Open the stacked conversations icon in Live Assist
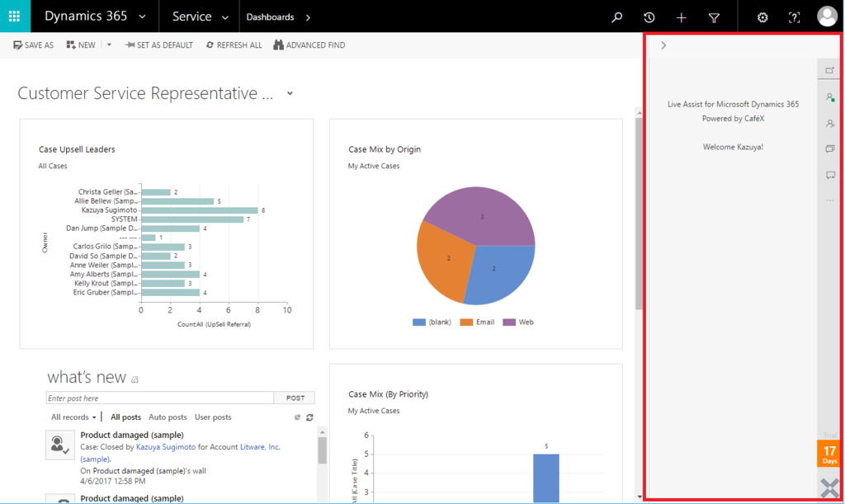Image resolution: width=845 pixels, height=504 pixels. point(830,148)
